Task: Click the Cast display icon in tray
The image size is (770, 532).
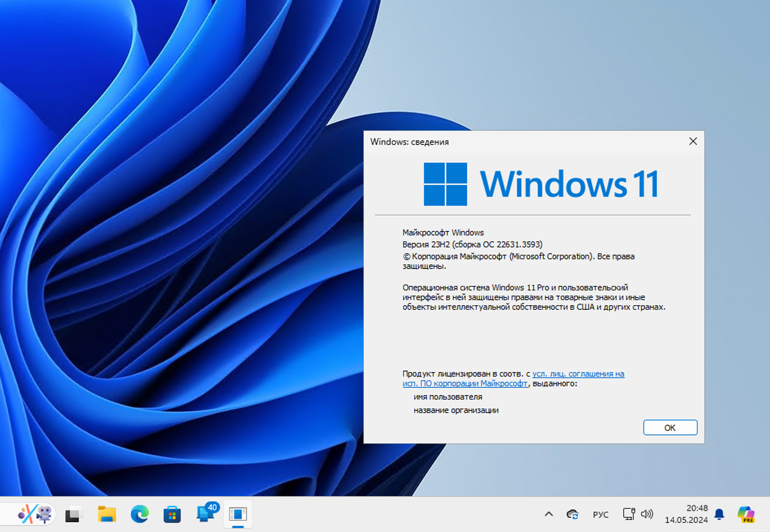Action: click(628, 514)
